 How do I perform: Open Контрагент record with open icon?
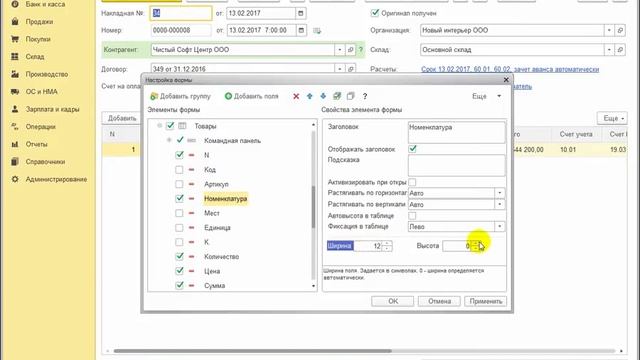pos(350,50)
